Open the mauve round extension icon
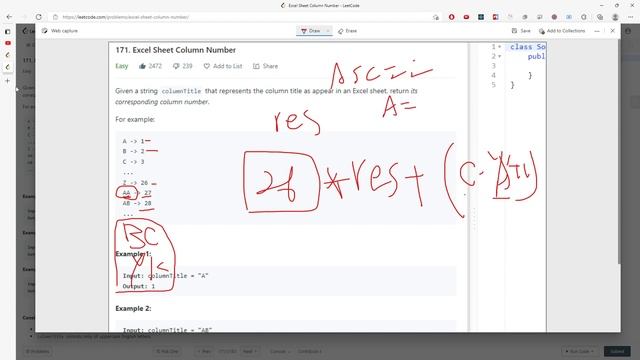 [x=554, y=17]
